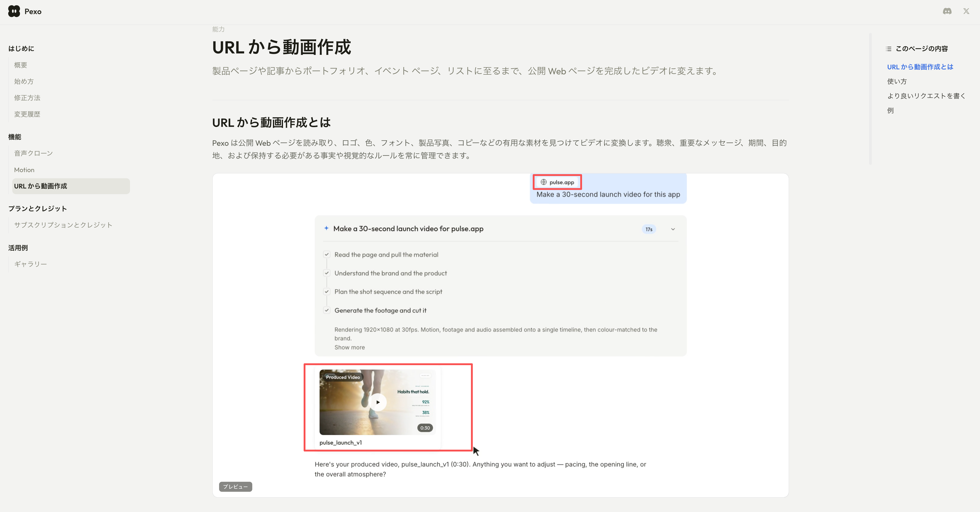Toggle the 'Generate the footage and cut it' checkbox
The image size is (980, 512).
coord(327,310)
